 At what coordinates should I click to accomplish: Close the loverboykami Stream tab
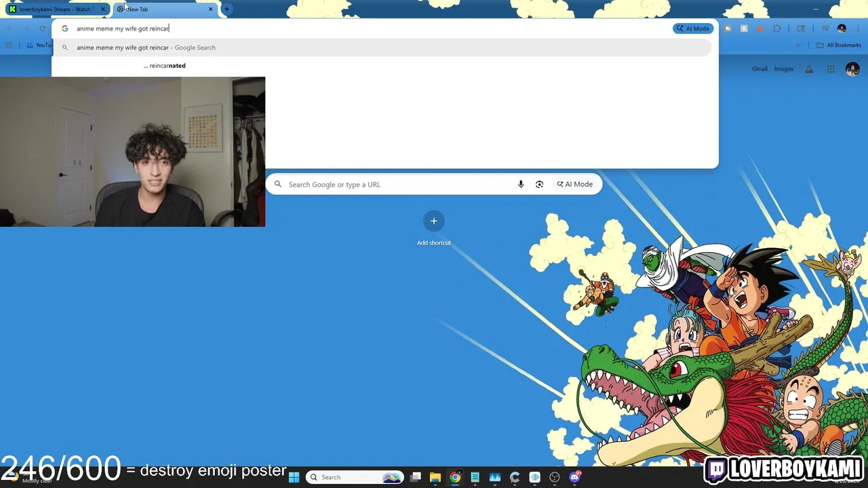[103, 9]
